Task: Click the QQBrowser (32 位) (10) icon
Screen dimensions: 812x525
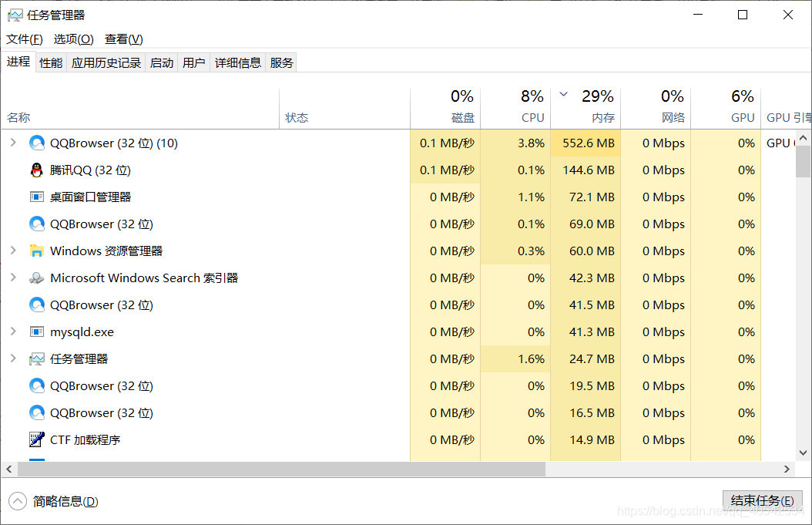Action: point(37,143)
